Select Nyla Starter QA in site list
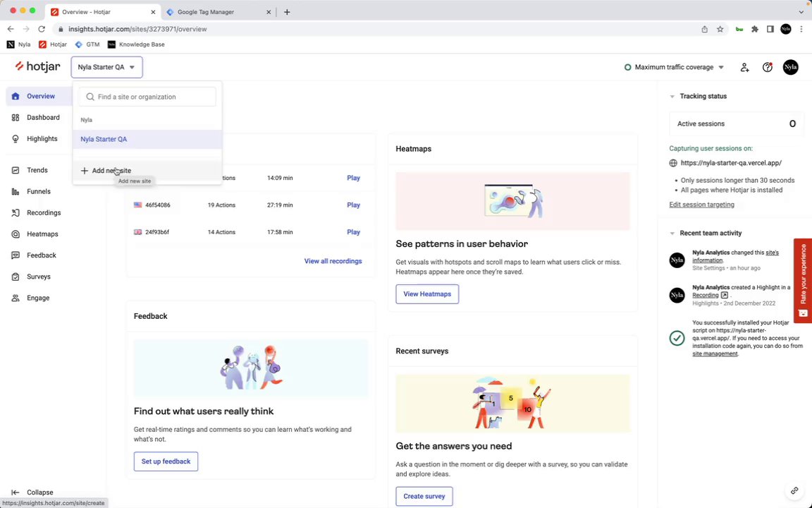This screenshot has height=508, width=812. (147, 139)
